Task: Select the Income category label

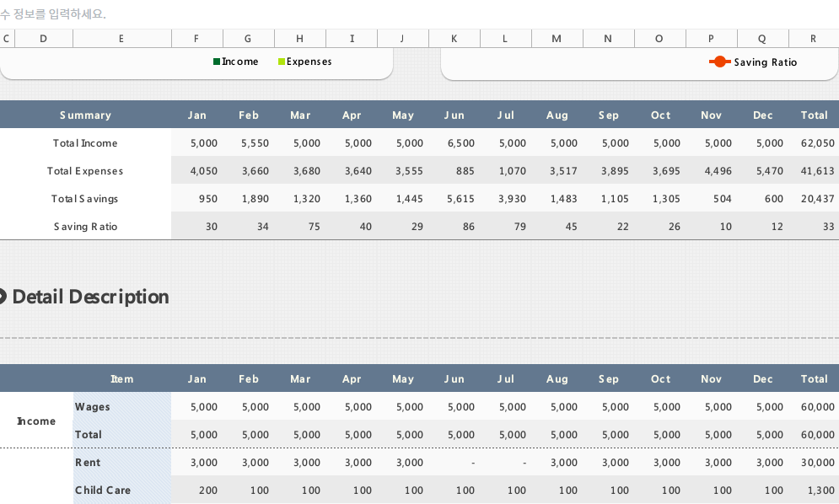Action: point(36,421)
